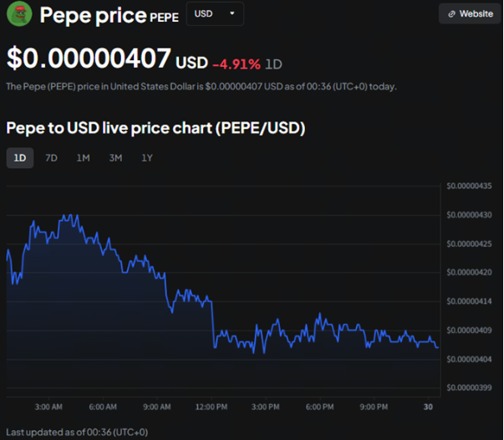The height and width of the screenshot is (440, 504).
Task: Click the $0.00000430 price axis label
Action: pyautogui.click(x=469, y=216)
